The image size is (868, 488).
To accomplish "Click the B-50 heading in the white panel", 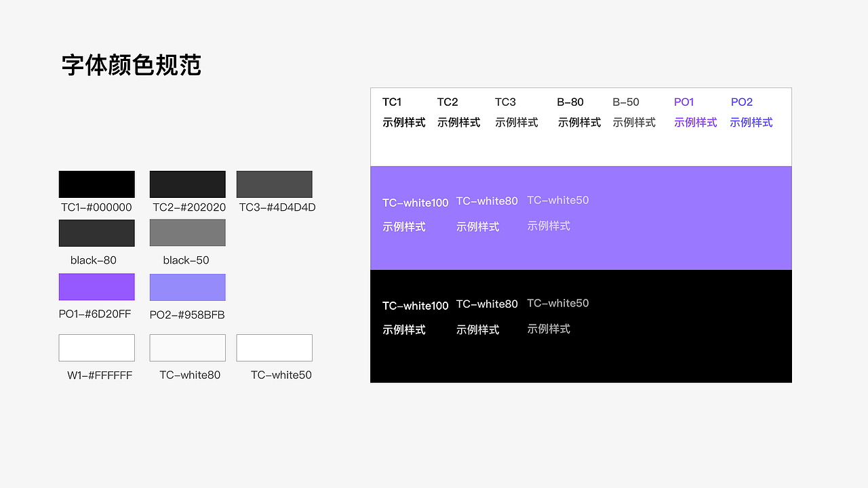I will coord(626,102).
